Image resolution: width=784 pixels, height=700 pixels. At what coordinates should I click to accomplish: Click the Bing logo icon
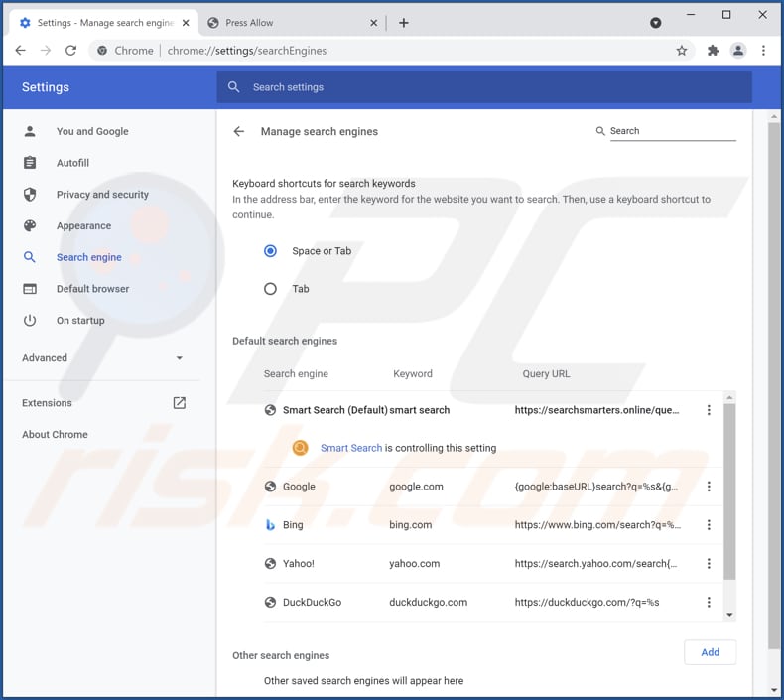click(x=270, y=525)
